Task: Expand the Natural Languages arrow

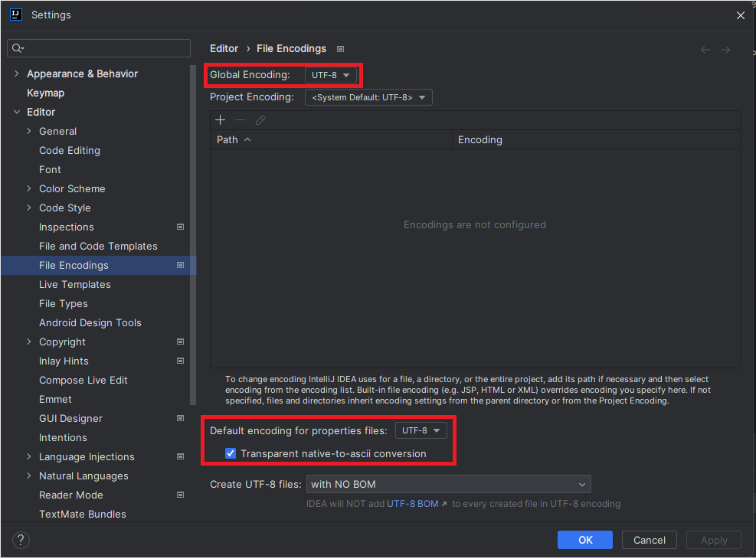Action: (29, 476)
